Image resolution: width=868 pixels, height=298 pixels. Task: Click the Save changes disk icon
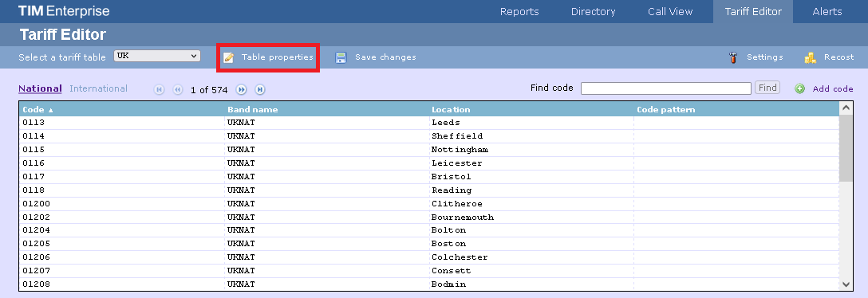341,57
